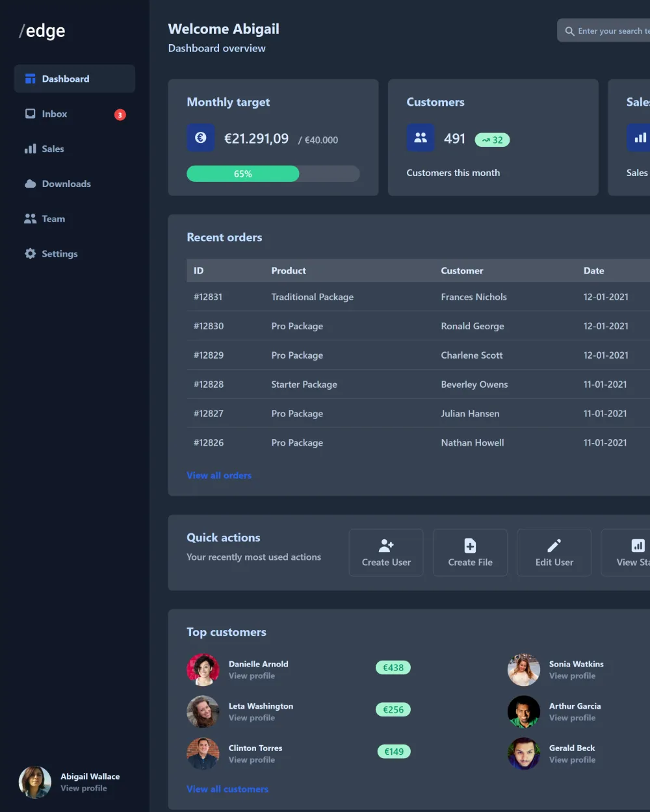This screenshot has height=812, width=650.
Task: Open Gerald Beck's View profile link
Action: (x=572, y=760)
